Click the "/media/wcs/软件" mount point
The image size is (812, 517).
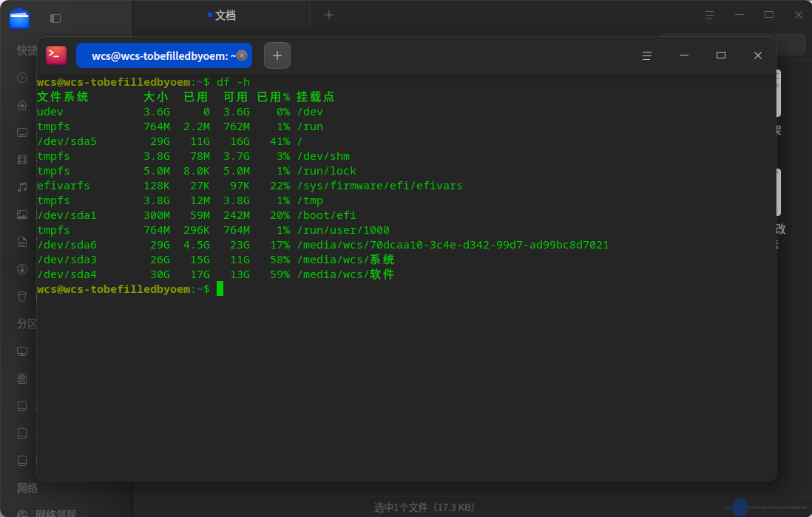pos(345,274)
